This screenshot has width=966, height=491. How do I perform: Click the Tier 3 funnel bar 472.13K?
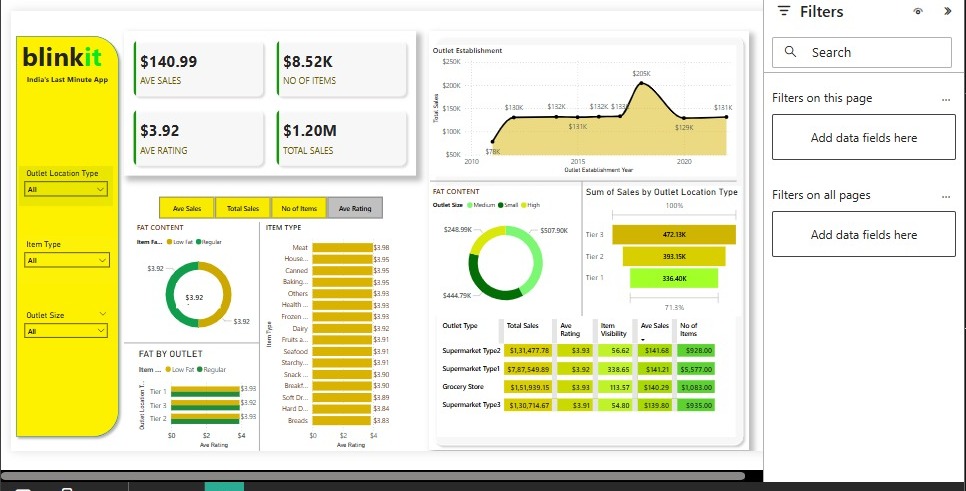click(674, 234)
